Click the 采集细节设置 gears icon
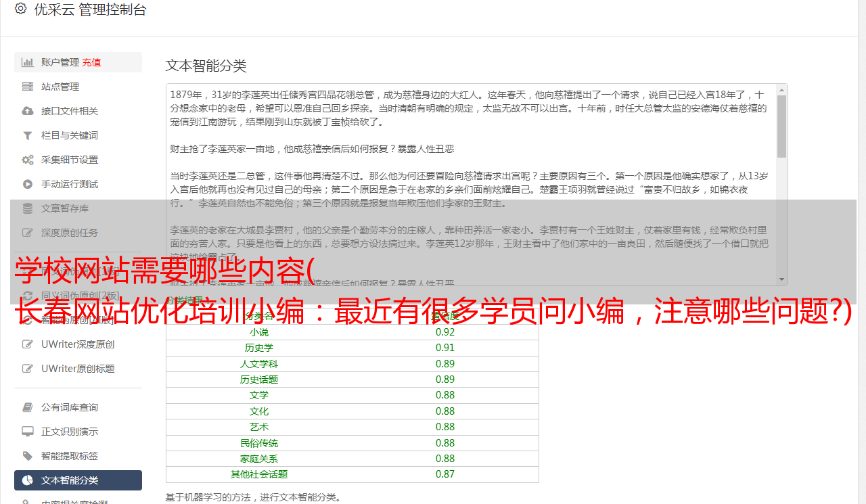Screen dimensions: 866x504 28,160
